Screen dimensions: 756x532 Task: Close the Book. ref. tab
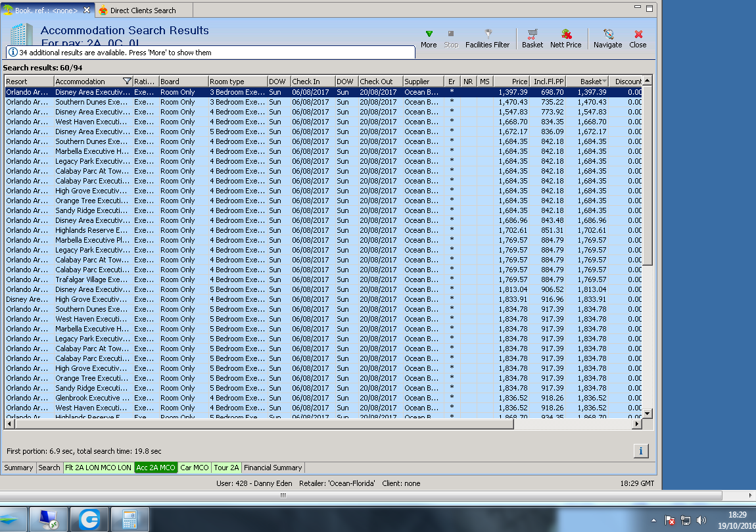point(87,11)
